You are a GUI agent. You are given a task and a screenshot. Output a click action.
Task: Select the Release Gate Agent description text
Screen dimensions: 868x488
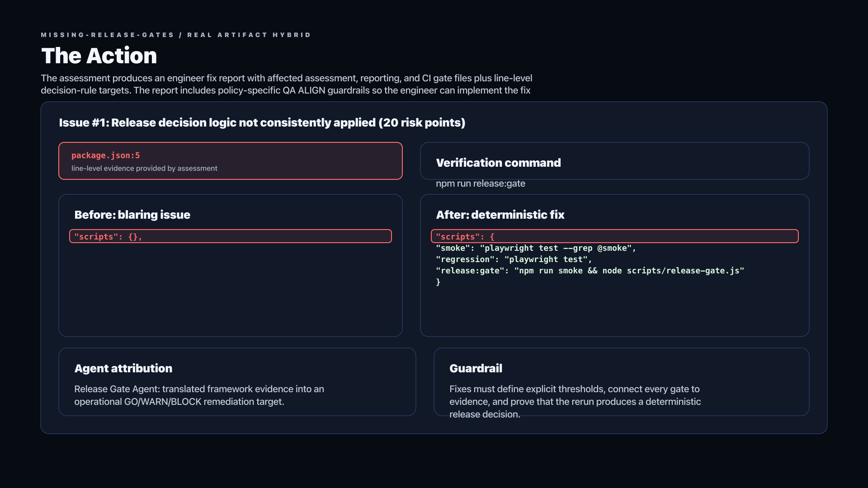(x=199, y=395)
